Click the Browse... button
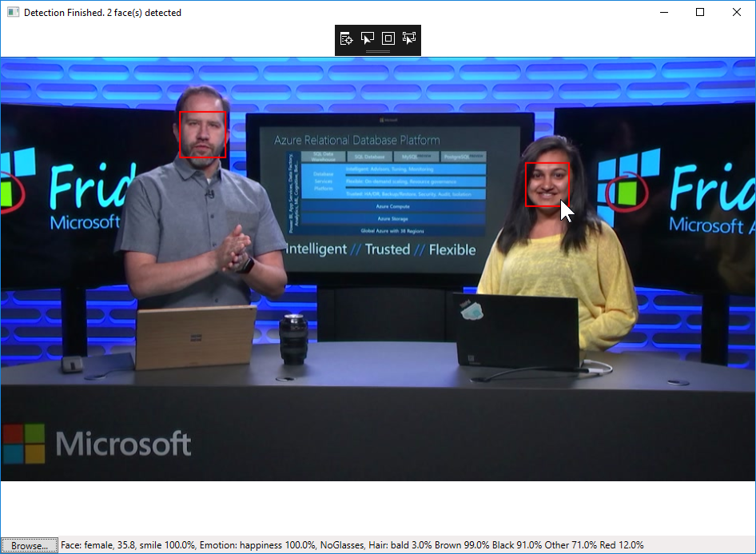The width and height of the screenshot is (756, 554). click(x=30, y=545)
